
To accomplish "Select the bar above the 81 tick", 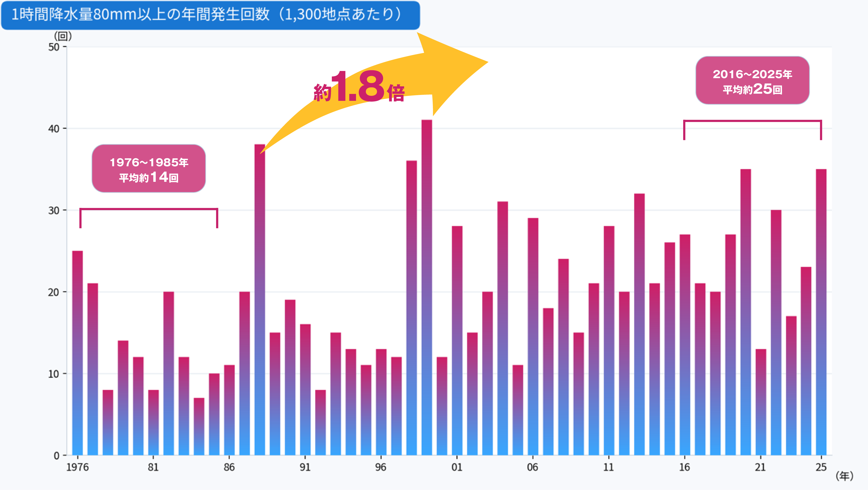I will [x=153, y=423].
